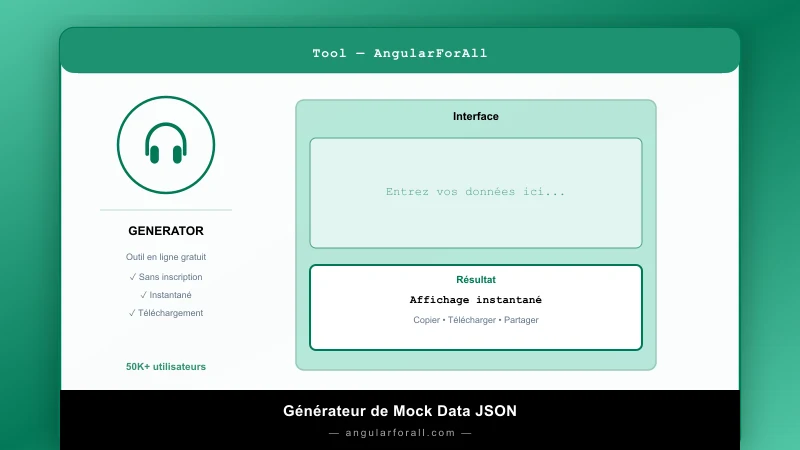Click the 'Affichage instantané' text
Viewport: 800px width, 450px height.
pos(476,300)
